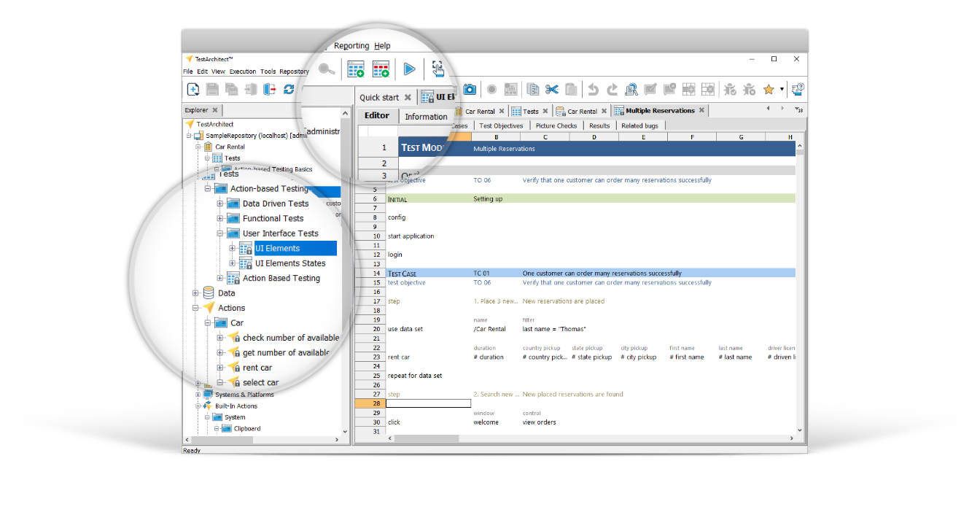Click the scissors Cut icon
This screenshot has width=980, height=515.
552,89
